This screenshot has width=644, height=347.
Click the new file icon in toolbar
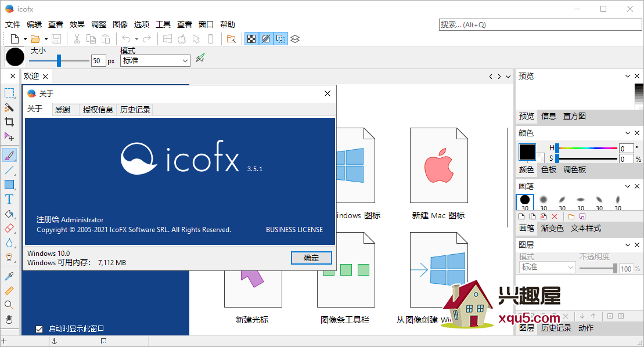click(x=15, y=39)
